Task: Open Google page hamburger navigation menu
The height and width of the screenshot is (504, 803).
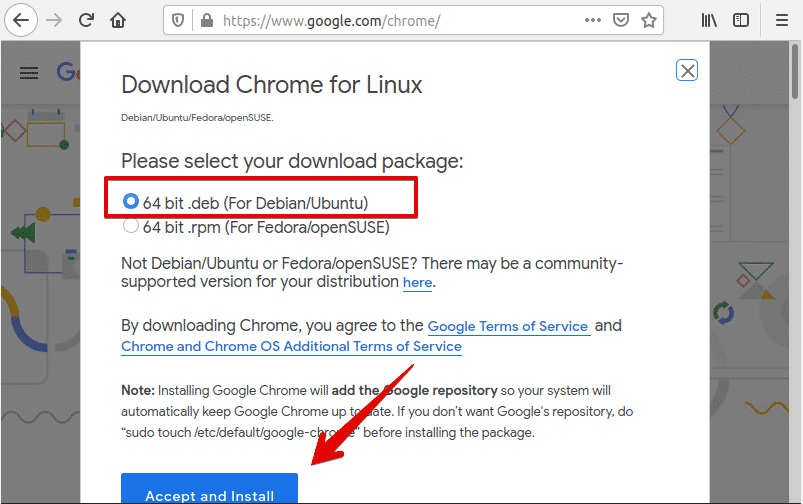Action: pyautogui.click(x=29, y=72)
